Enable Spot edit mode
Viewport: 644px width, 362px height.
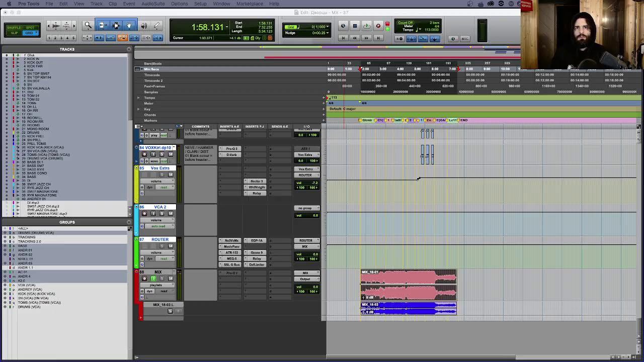(31, 28)
